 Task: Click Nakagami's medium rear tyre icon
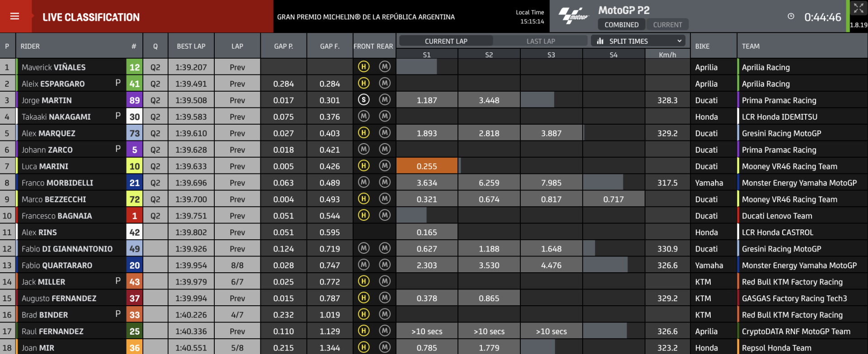(385, 116)
